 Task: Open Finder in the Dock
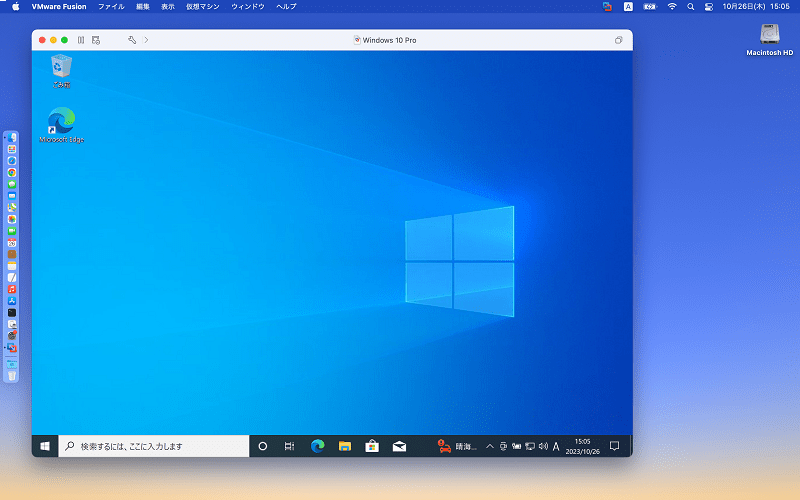point(12,138)
